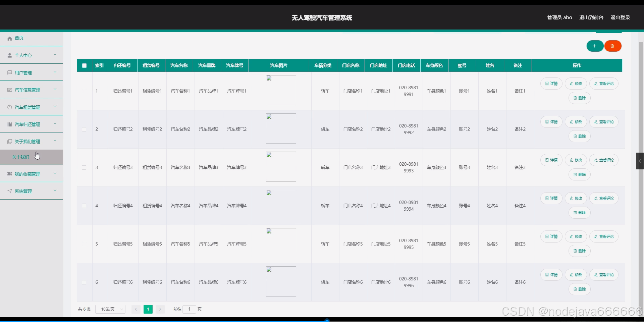The image size is (644, 322).
Task: Click the power icon beside 汽车租赁管理
Action: [x=10, y=107]
